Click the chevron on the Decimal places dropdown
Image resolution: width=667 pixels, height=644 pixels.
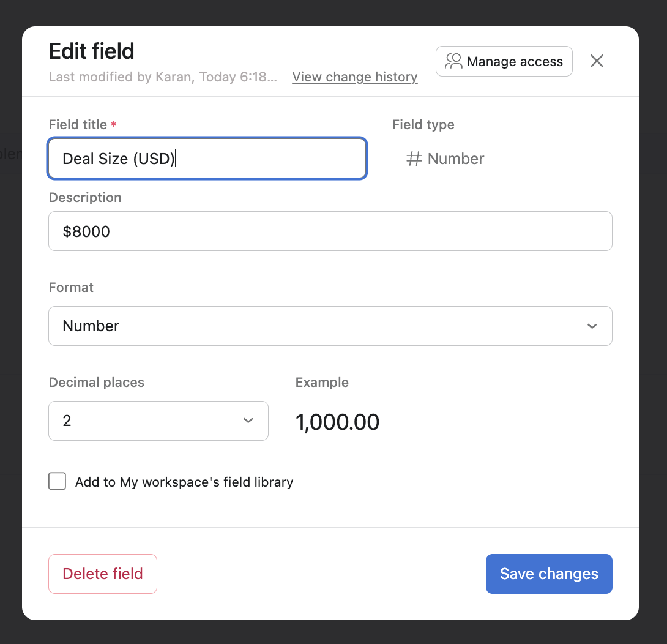pyautogui.click(x=248, y=421)
